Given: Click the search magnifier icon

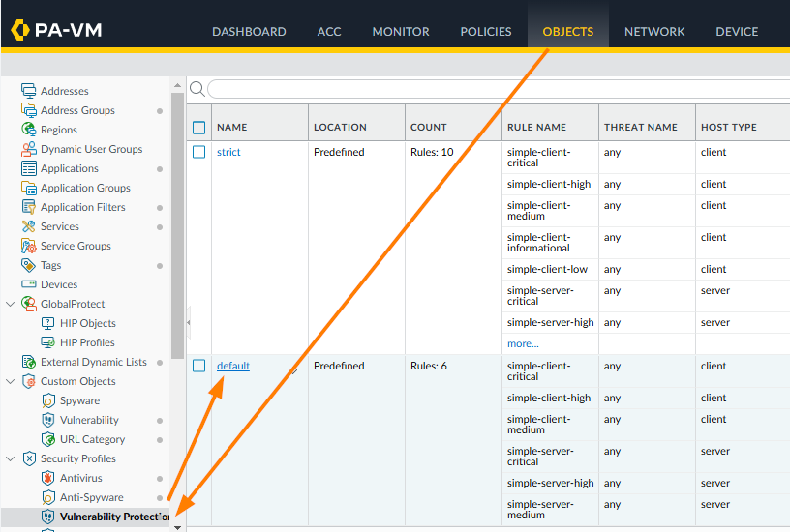Looking at the screenshot, I should pos(197,89).
